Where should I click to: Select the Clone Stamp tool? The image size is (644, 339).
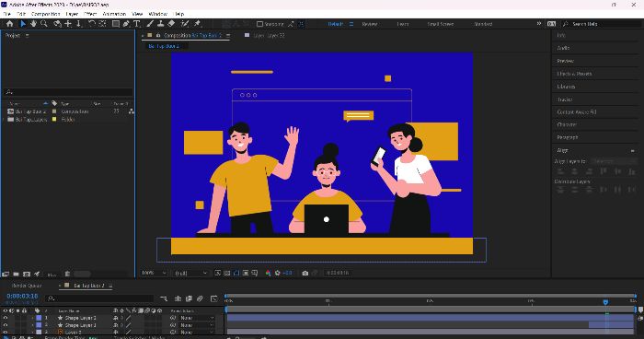pyautogui.click(x=161, y=24)
